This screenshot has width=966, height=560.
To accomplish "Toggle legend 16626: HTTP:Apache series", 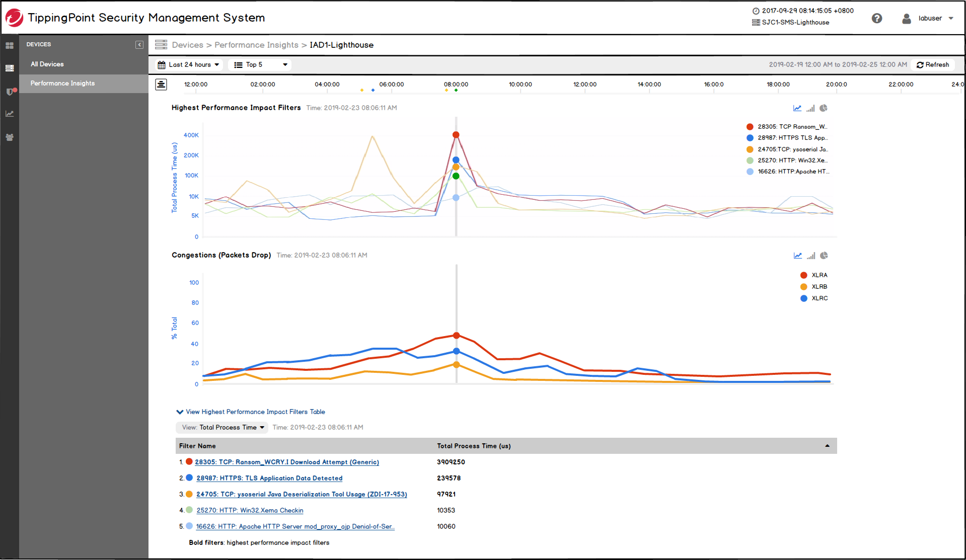I will pos(788,172).
